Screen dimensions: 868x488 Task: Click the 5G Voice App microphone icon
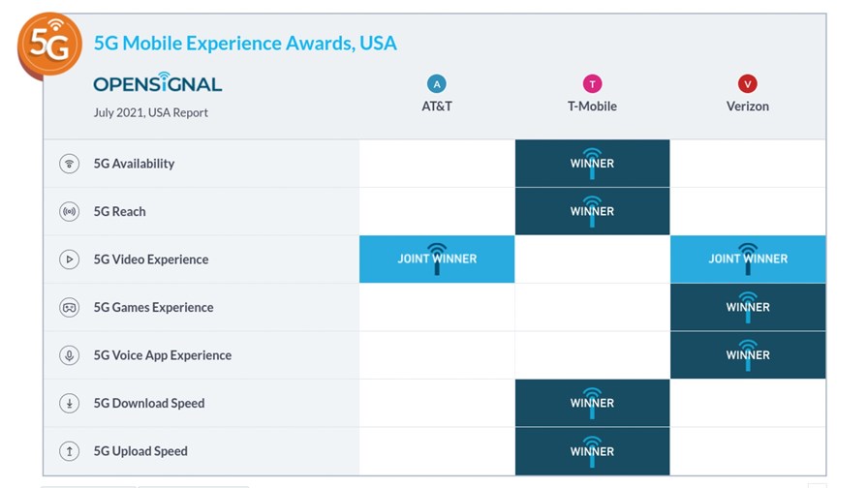pyautogui.click(x=69, y=355)
